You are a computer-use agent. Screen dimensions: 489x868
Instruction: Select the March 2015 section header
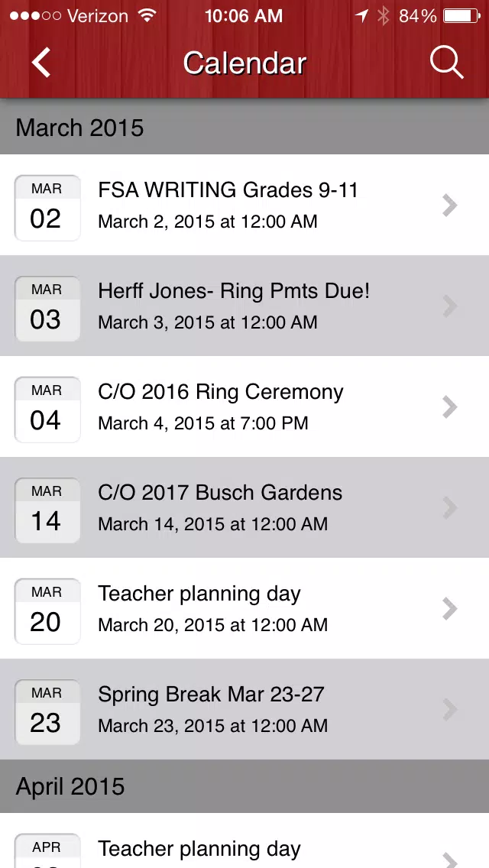(x=244, y=128)
